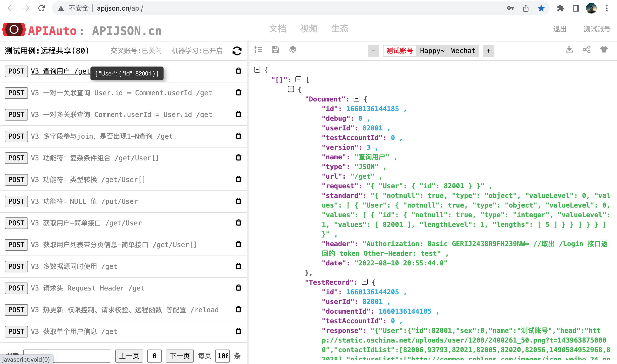Bookmark page with the star icon
617x364 pixels.
pos(541,8)
